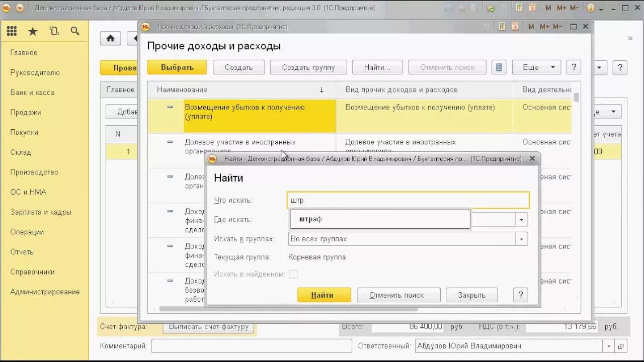Click the item marker of Возмещение убытков row
This screenshot has width=644, height=362.
(170, 107)
